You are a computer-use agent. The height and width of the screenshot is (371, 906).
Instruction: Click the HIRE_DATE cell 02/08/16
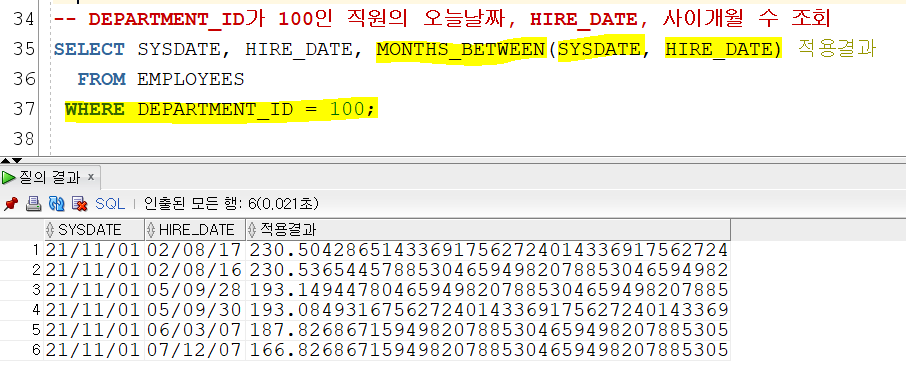pos(195,270)
